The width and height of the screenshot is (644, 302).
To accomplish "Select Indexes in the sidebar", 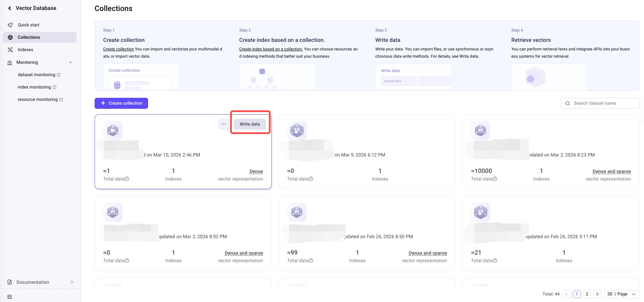I will pyautogui.click(x=25, y=50).
